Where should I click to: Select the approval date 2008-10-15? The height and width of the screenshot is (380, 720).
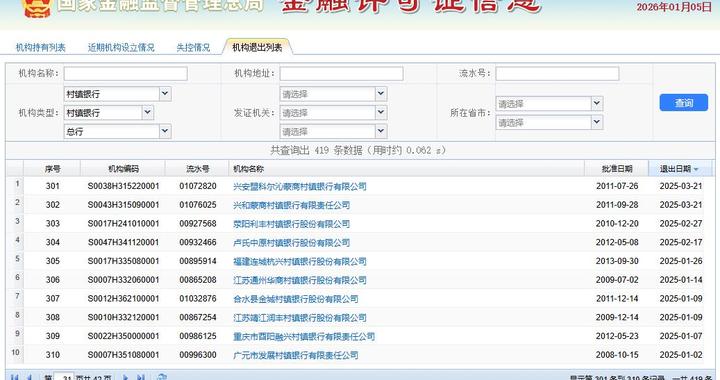(617, 355)
